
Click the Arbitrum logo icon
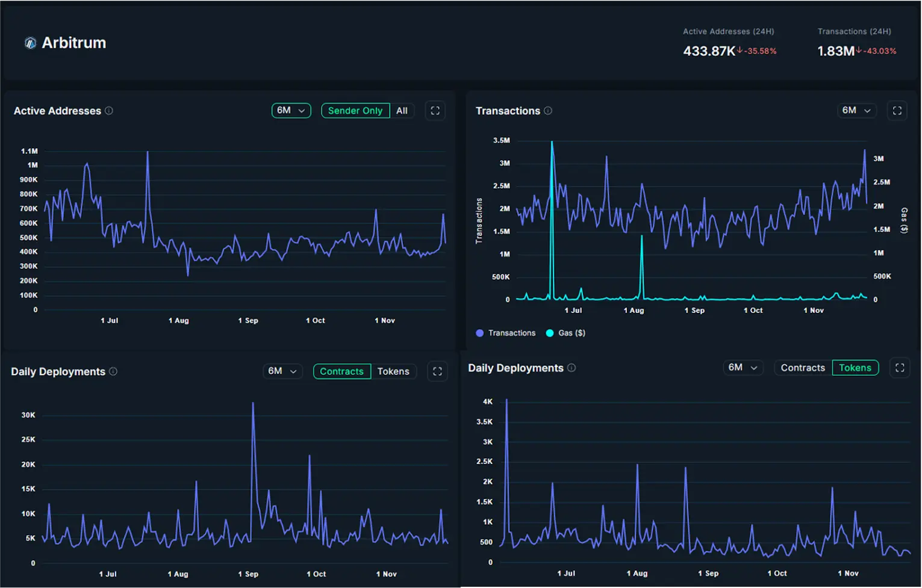[30, 43]
